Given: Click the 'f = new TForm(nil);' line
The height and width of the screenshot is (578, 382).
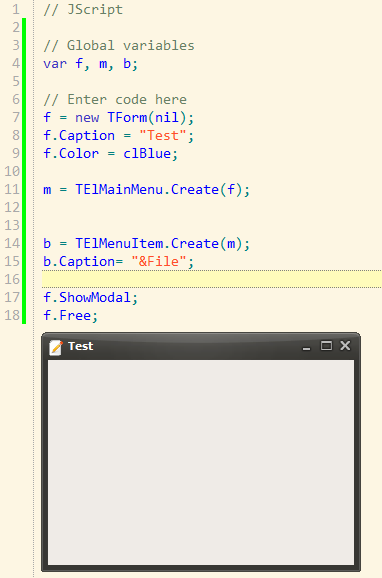Looking at the screenshot, I should (118, 118).
